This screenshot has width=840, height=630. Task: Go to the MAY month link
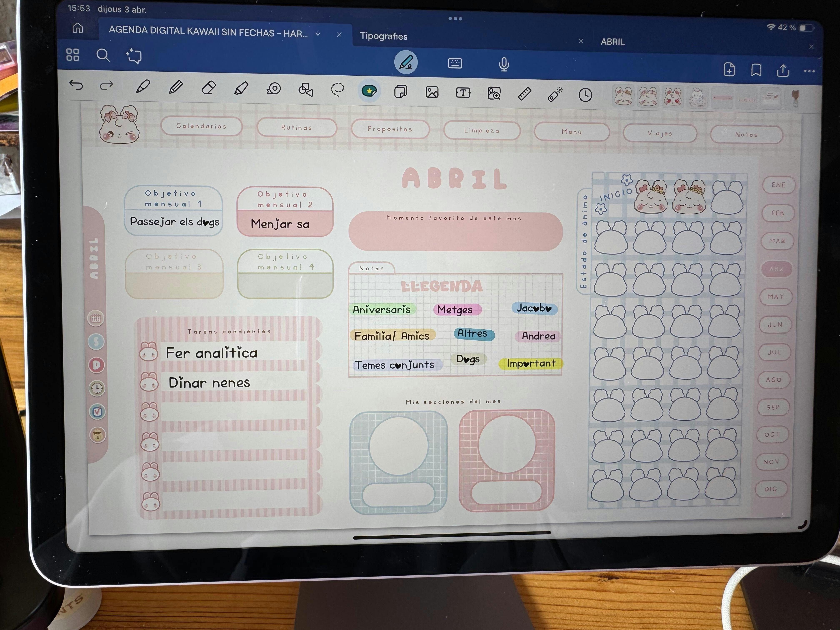pyautogui.click(x=775, y=297)
